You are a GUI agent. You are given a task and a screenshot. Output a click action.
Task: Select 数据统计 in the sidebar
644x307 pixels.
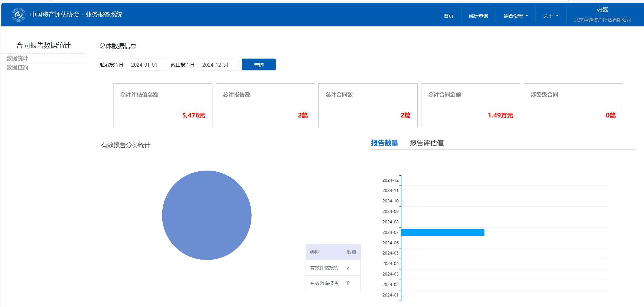17,58
